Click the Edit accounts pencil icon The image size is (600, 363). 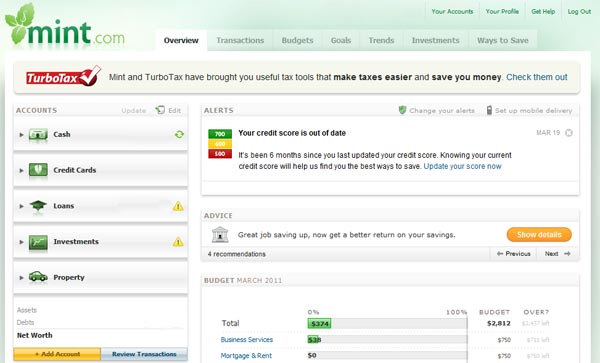(x=160, y=110)
